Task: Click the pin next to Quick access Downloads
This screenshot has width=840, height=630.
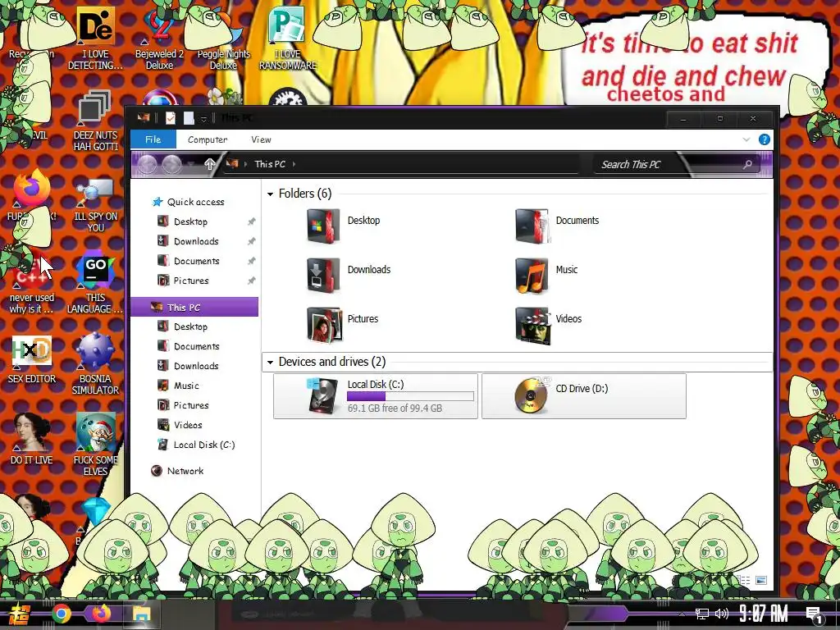Action: (251, 242)
